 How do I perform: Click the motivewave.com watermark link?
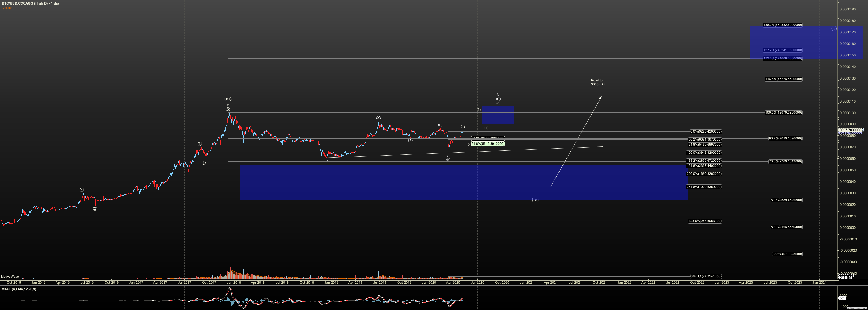tap(857, 308)
